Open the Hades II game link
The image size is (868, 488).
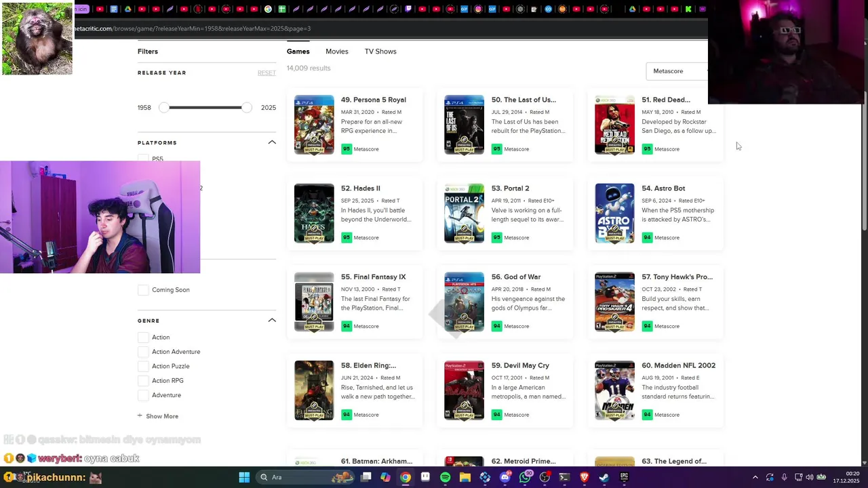pos(361,188)
